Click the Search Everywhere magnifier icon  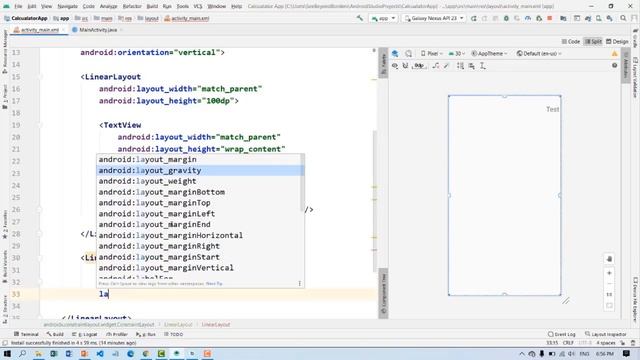(623, 18)
